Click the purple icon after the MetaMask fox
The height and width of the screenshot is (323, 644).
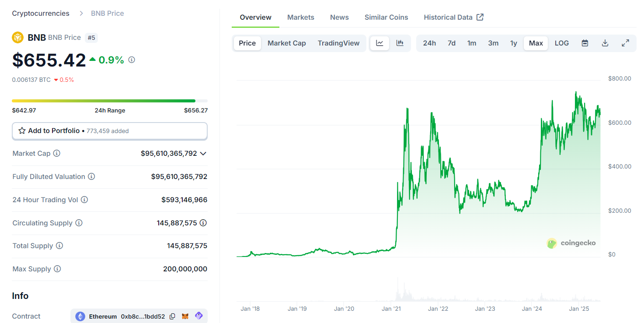tap(199, 316)
